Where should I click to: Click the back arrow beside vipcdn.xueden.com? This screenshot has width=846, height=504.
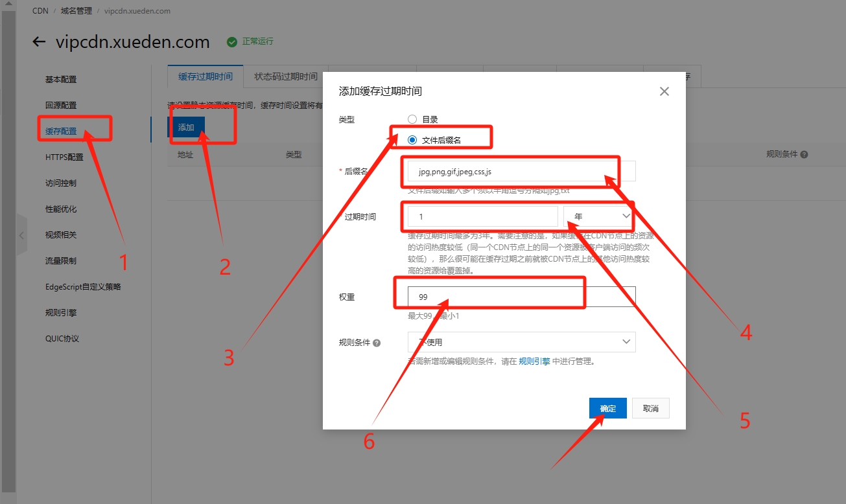pos(39,42)
